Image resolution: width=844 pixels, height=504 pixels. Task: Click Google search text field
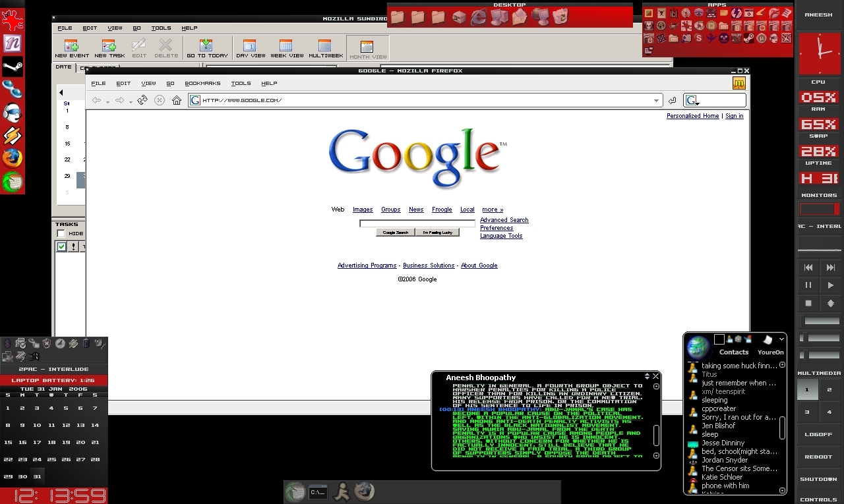[417, 223]
